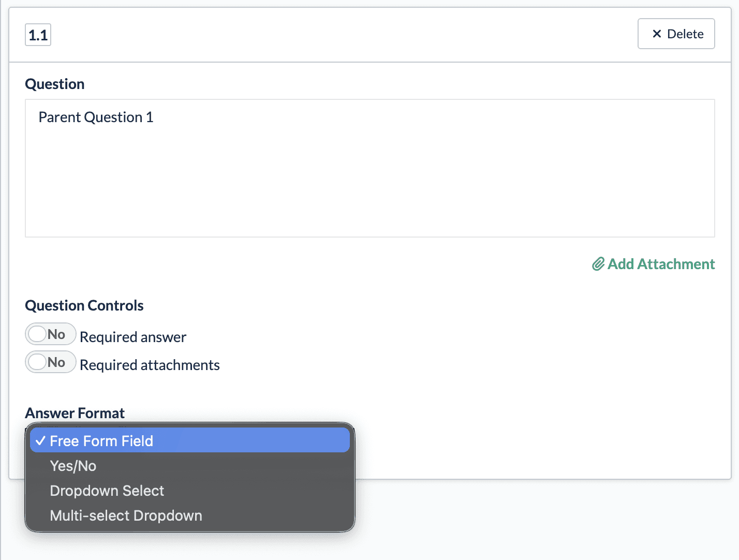Image resolution: width=739 pixels, height=560 pixels.
Task: Toggle the Required answer switch
Action: 50,334
